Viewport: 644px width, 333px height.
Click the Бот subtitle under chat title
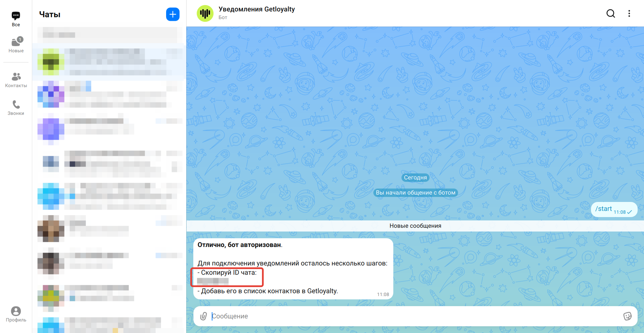pos(223,17)
